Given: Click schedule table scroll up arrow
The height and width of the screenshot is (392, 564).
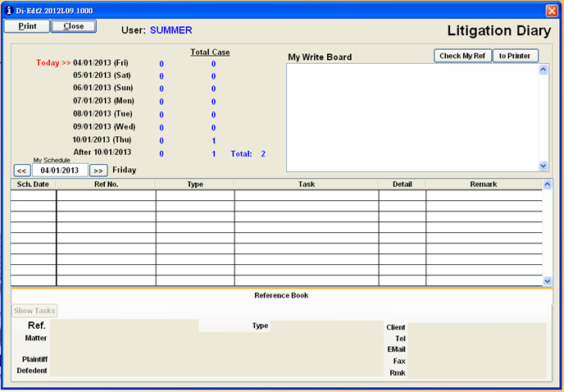Looking at the screenshot, I should (x=547, y=185).
